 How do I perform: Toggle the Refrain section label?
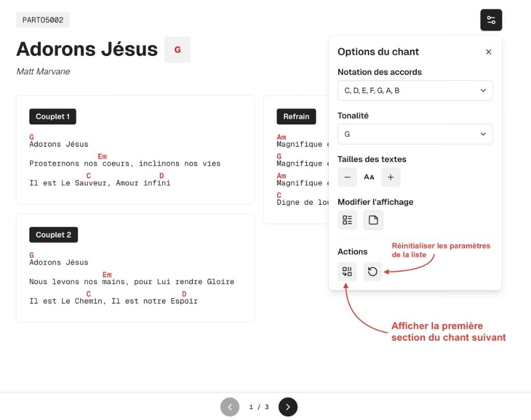[x=296, y=116]
